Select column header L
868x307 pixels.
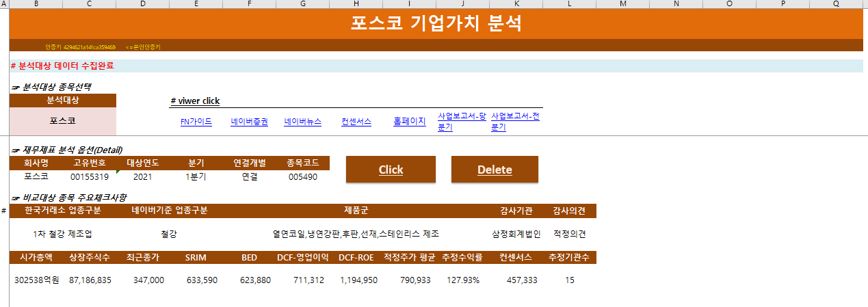(x=570, y=4)
